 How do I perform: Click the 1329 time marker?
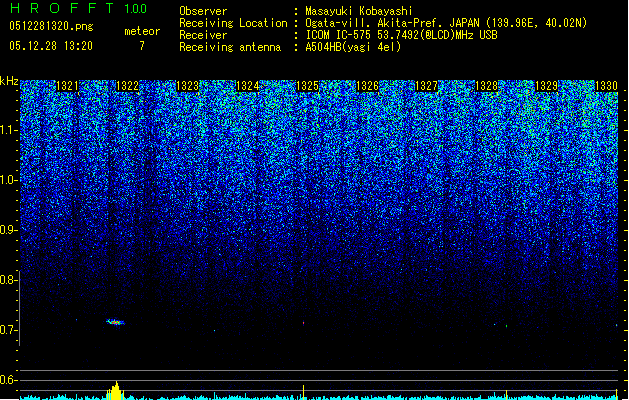(x=546, y=86)
